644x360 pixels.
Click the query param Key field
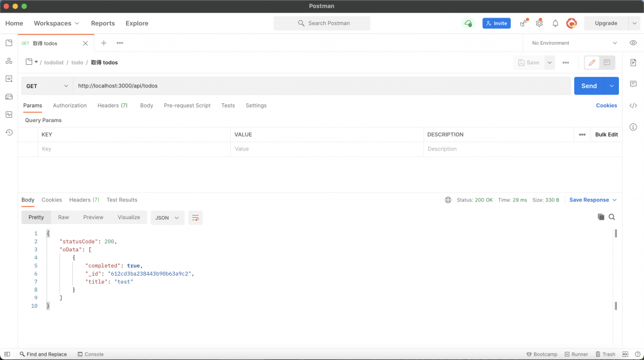click(x=134, y=149)
